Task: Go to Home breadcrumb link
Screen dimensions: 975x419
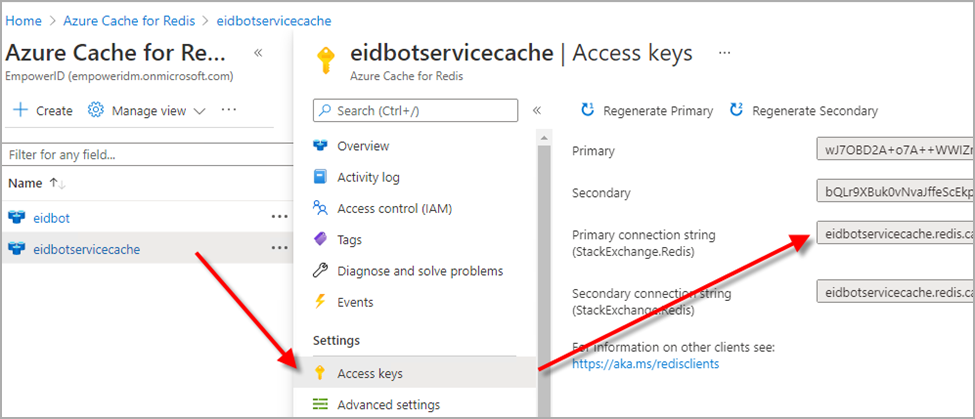Action: tap(24, 20)
